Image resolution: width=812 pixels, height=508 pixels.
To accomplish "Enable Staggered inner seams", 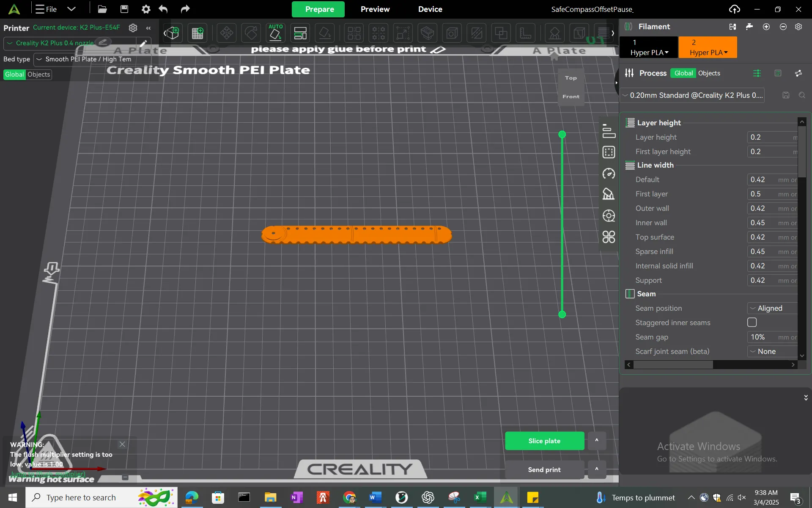I will pyautogui.click(x=752, y=323).
